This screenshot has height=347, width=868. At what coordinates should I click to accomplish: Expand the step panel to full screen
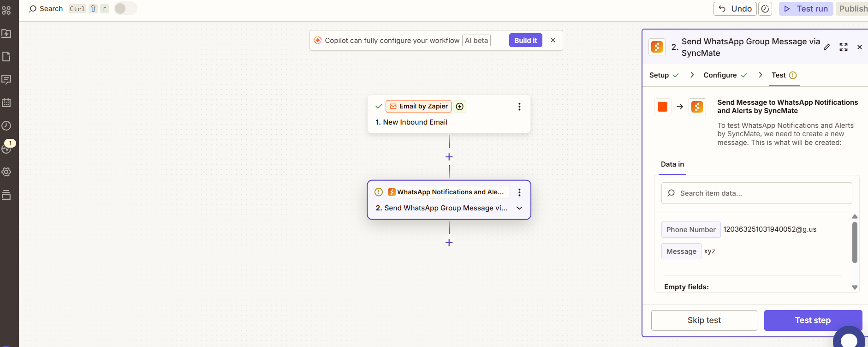tap(844, 47)
